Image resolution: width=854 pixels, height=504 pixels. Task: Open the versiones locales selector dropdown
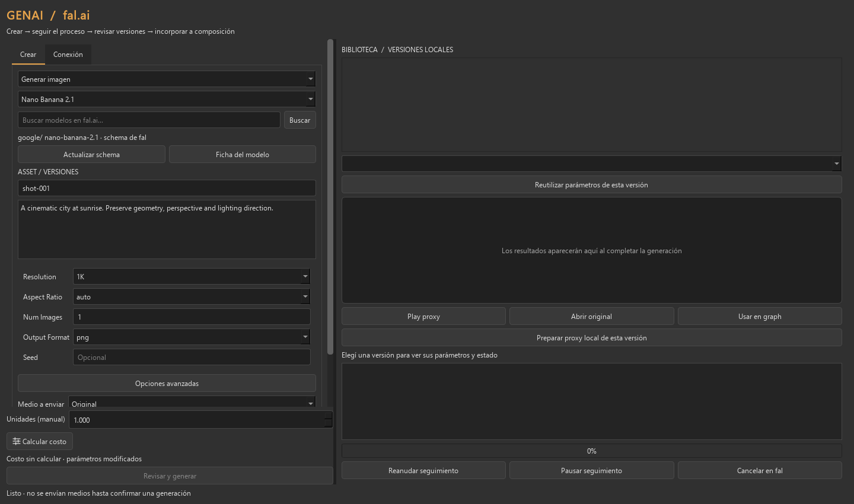click(592, 163)
